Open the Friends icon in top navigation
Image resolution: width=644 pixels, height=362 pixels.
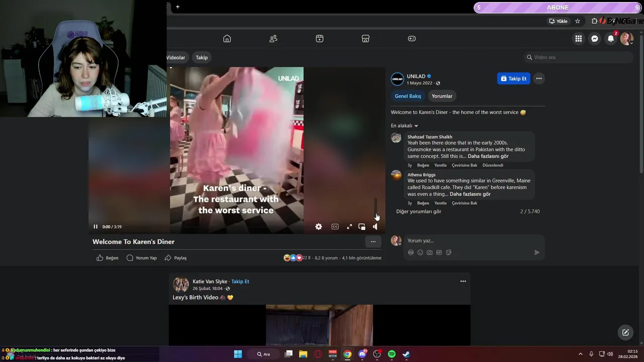[273, 39]
